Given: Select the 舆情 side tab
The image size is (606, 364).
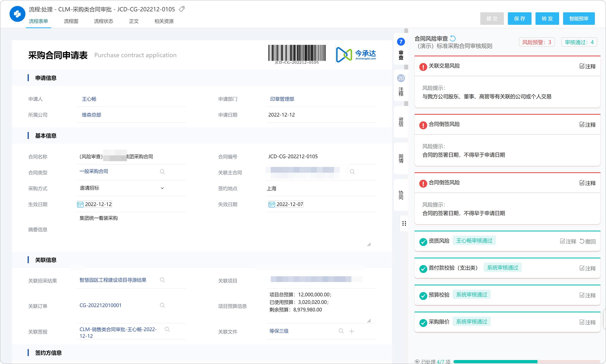Looking at the screenshot, I should click(x=401, y=158).
